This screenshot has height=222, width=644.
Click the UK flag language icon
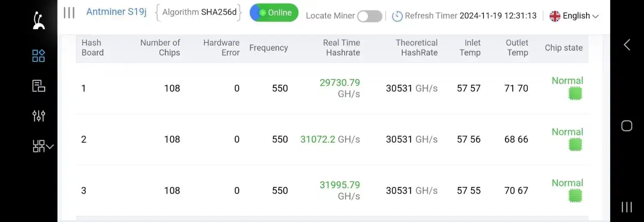[x=555, y=16]
